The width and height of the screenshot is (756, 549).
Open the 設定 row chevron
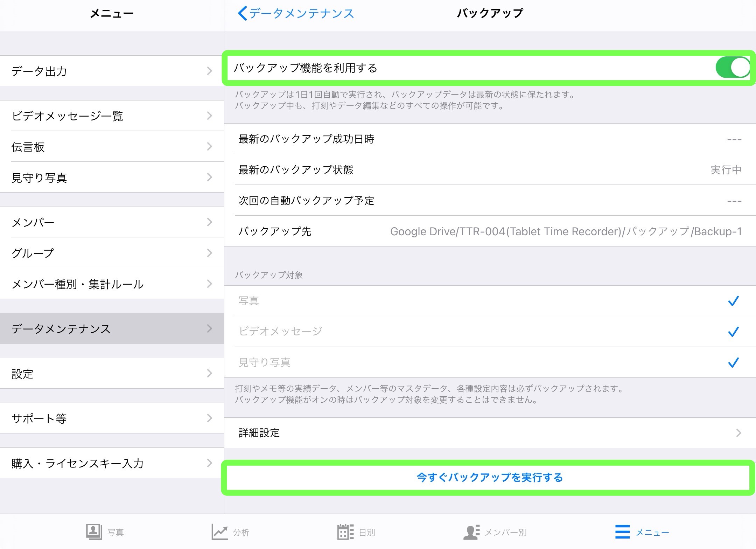click(209, 373)
